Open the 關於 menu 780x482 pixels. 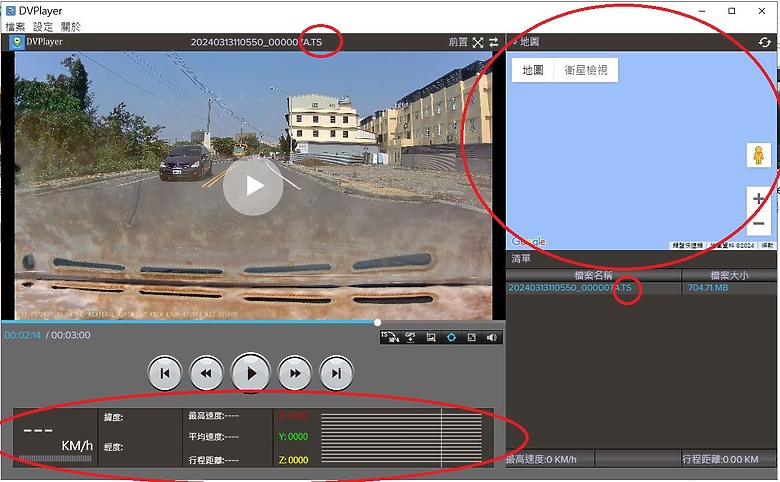71,26
